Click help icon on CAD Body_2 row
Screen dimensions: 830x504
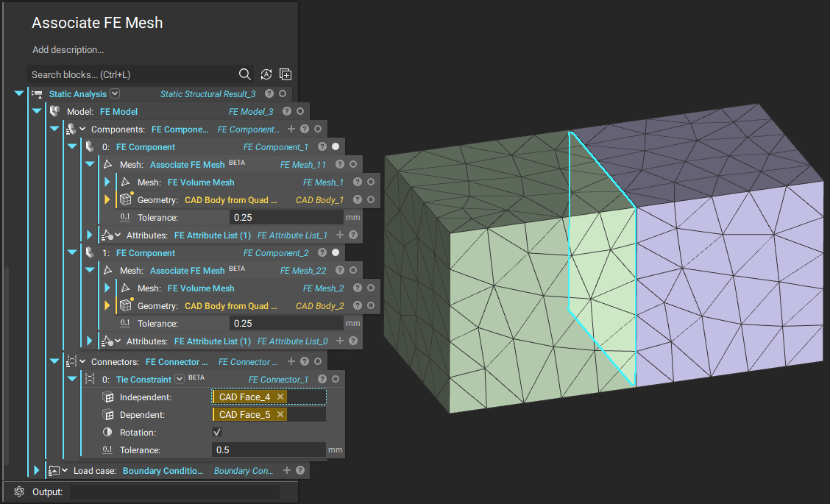point(358,305)
